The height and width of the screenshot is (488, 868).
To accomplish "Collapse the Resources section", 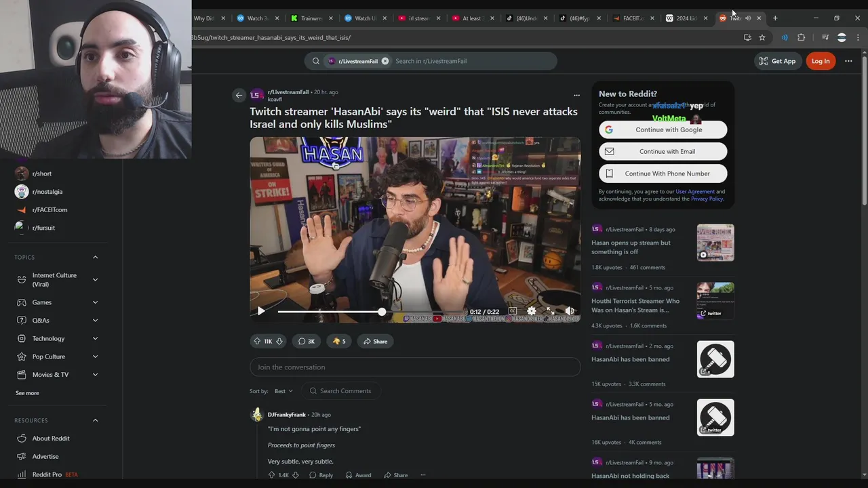I will 96,420.
